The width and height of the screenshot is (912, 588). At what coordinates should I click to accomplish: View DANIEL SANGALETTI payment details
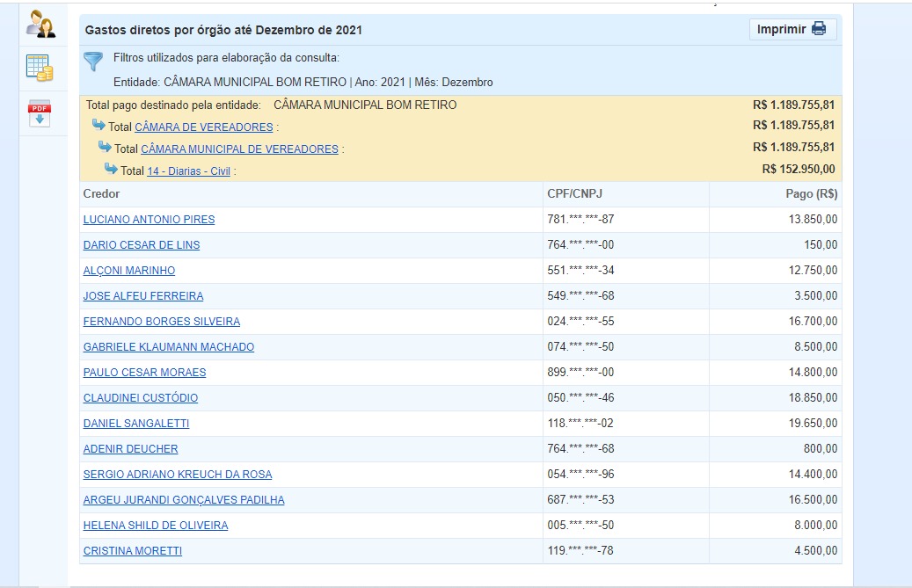point(135,424)
